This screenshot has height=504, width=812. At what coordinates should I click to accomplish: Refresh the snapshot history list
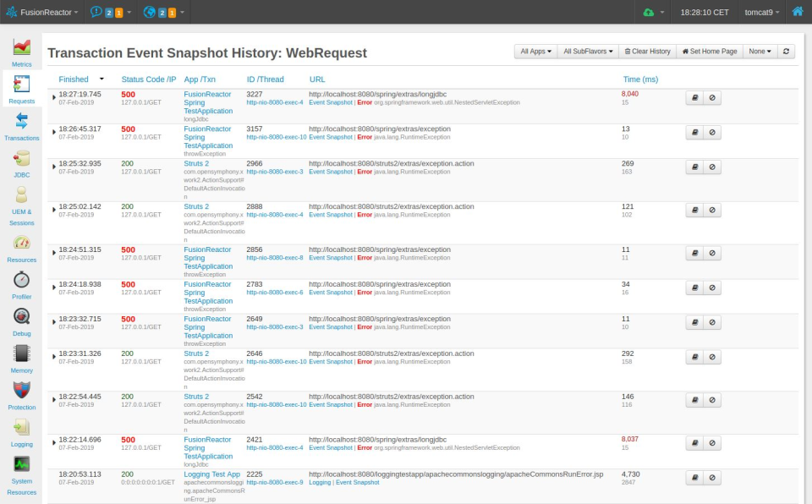[785, 52]
